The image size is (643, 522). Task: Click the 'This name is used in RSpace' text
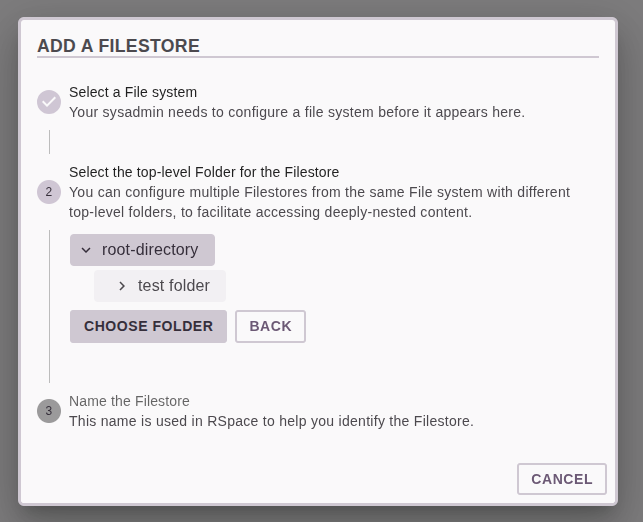[x=271, y=421]
